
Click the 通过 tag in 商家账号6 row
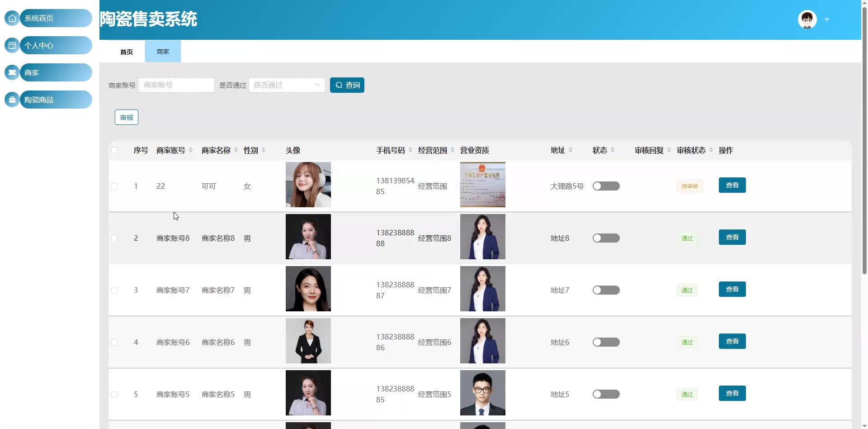[x=687, y=342]
